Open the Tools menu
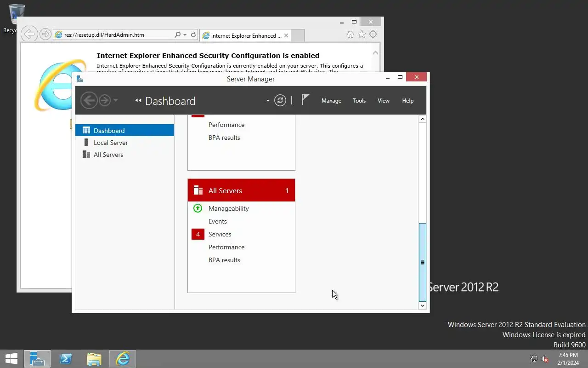 click(x=359, y=101)
